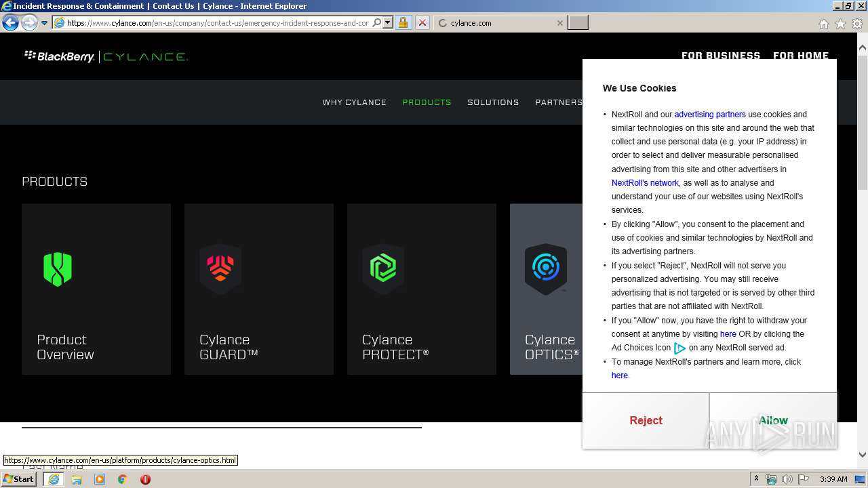Click the volume speaker tray icon
The image size is (868, 488).
(787, 479)
